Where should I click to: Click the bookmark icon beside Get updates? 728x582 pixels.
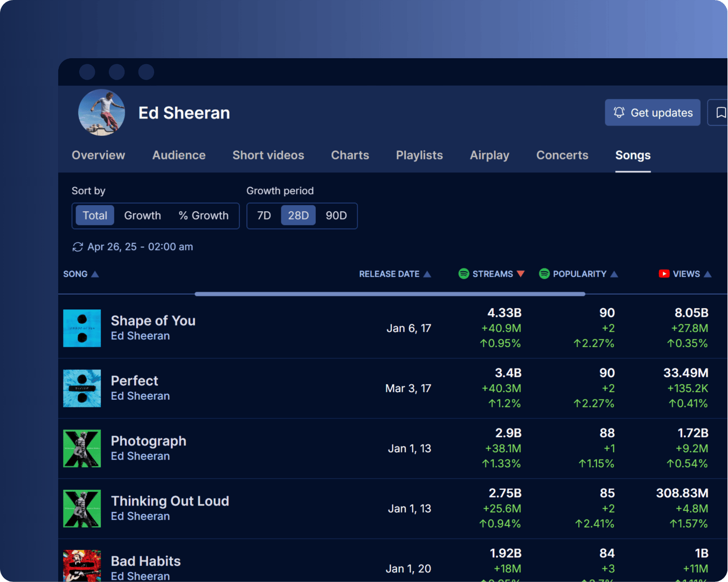[x=720, y=113]
